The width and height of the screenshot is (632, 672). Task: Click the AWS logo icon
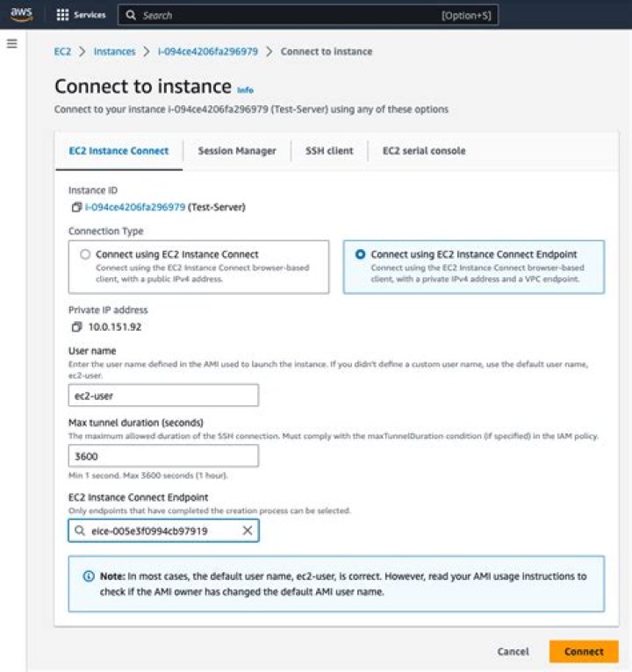coord(21,14)
